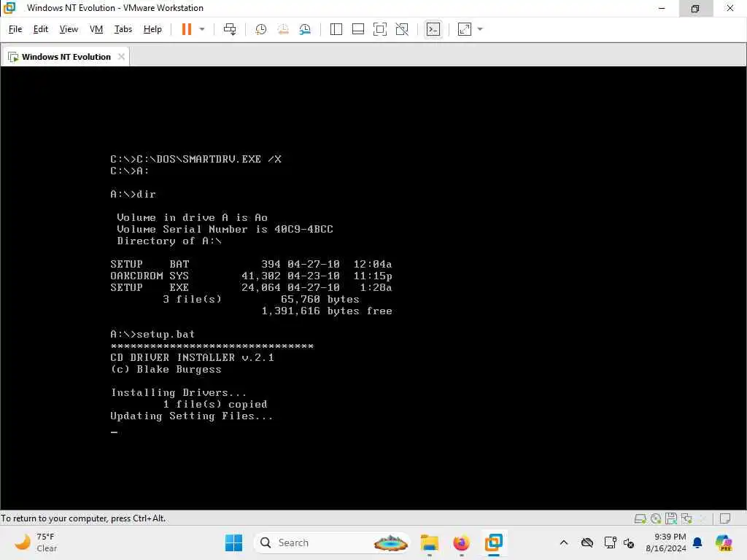747x560 pixels.
Task: Revert VM to previous snapshot
Action: 283,29
